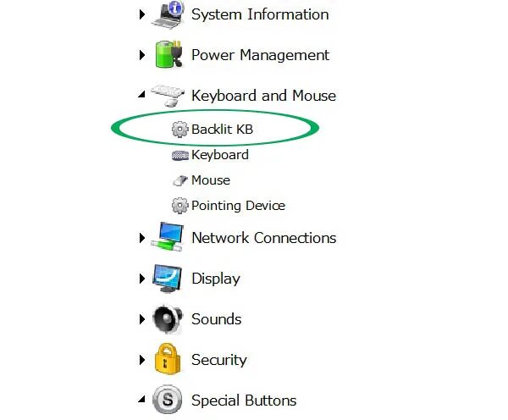Select the Display category label
The width and height of the screenshot is (508, 420).
(x=215, y=279)
